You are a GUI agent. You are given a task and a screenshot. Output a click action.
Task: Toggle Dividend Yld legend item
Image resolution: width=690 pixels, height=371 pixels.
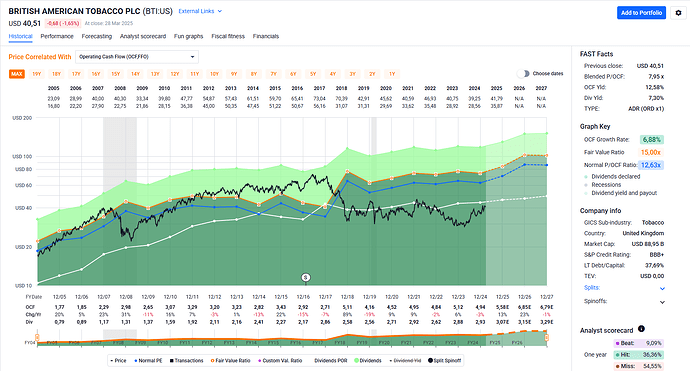(405, 360)
